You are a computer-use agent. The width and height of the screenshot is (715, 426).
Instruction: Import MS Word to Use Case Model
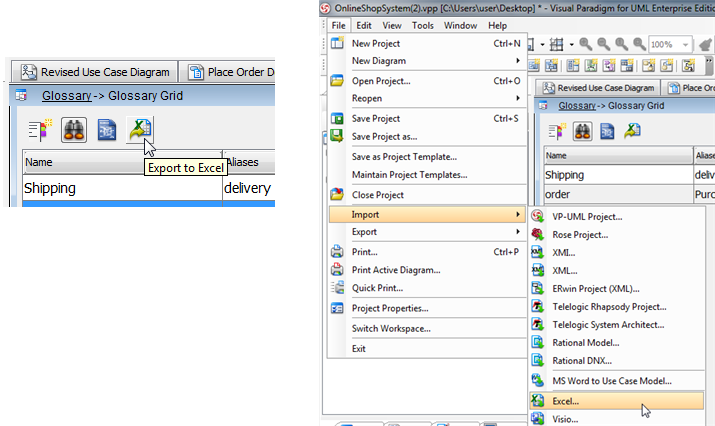[x=617, y=381]
